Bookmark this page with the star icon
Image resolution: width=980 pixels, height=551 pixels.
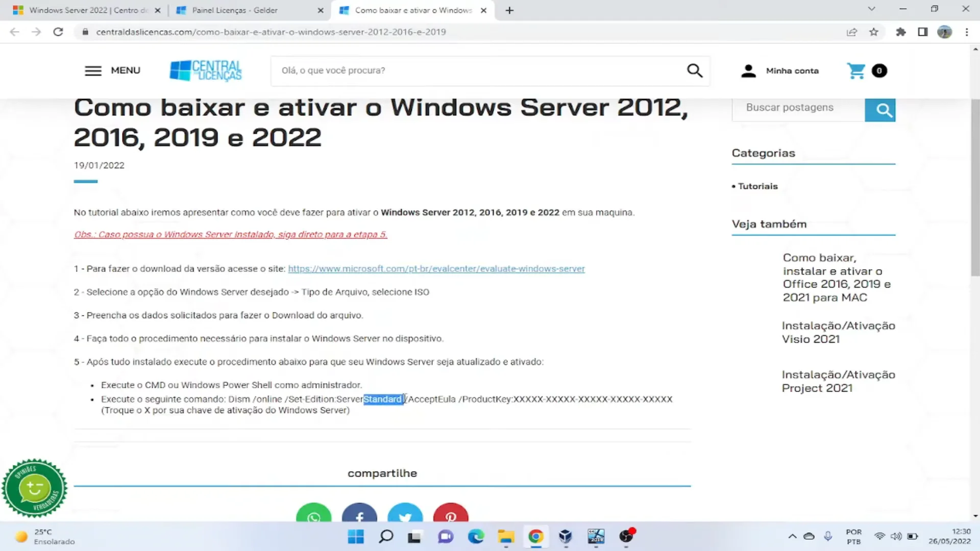pos(874,32)
